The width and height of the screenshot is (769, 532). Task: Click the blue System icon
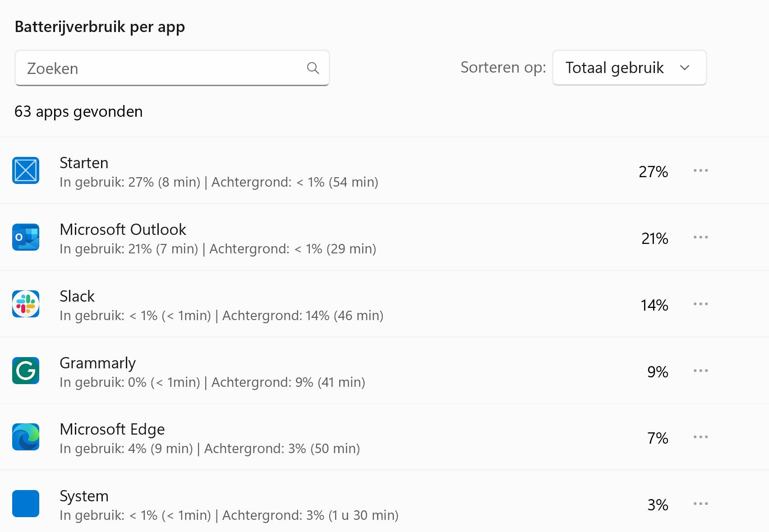[x=26, y=504]
